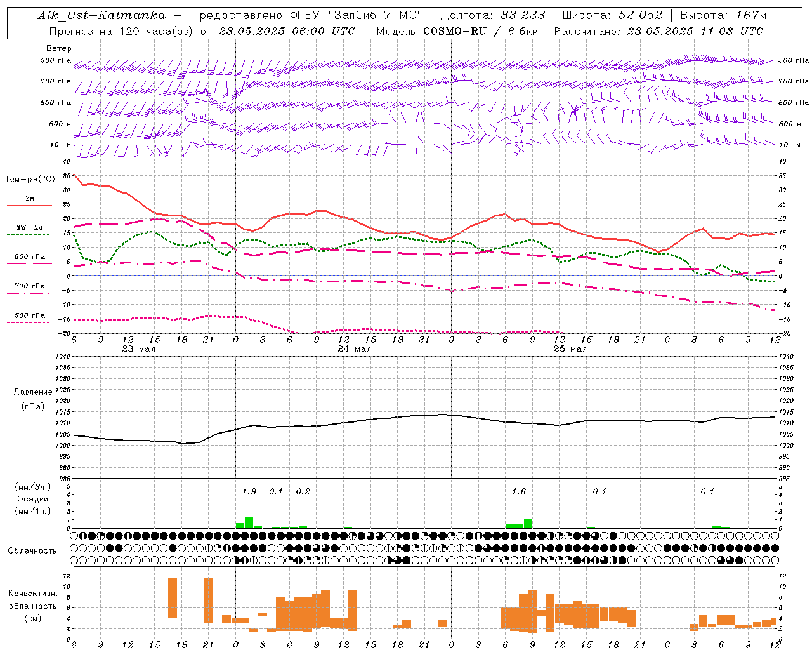Click the (гПа) unit under Давление

point(32,406)
